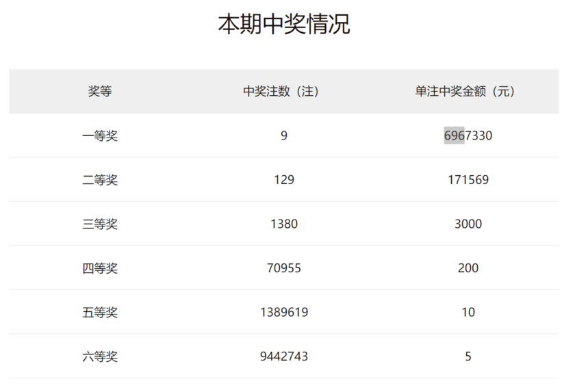Click the amount 3000

[x=468, y=224]
